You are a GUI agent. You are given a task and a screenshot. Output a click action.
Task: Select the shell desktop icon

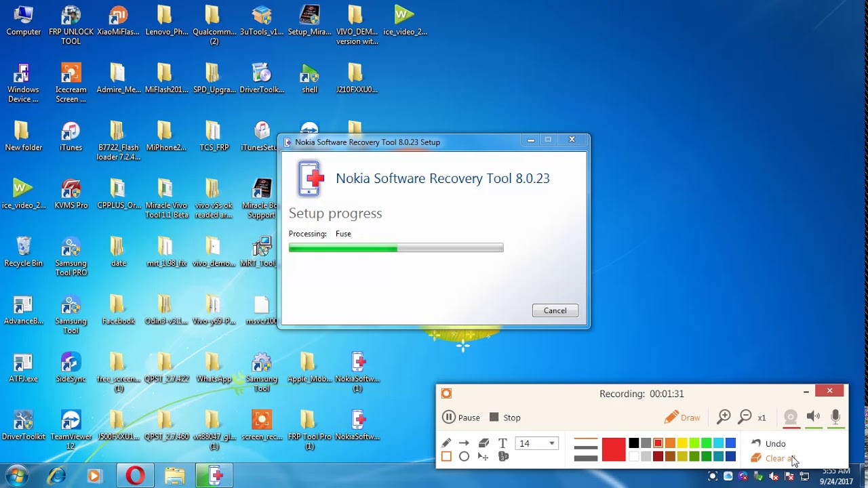309,79
